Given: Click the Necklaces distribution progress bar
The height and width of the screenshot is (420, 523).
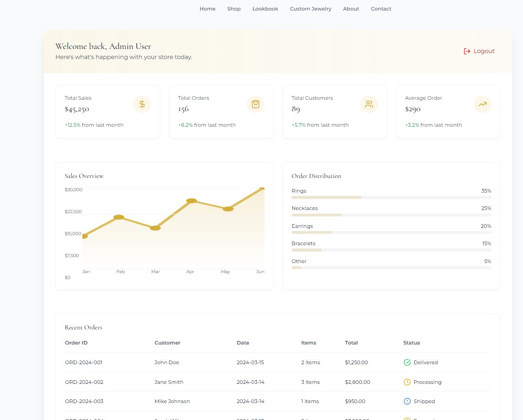Looking at the screenshot, I should tap(391, 215).
